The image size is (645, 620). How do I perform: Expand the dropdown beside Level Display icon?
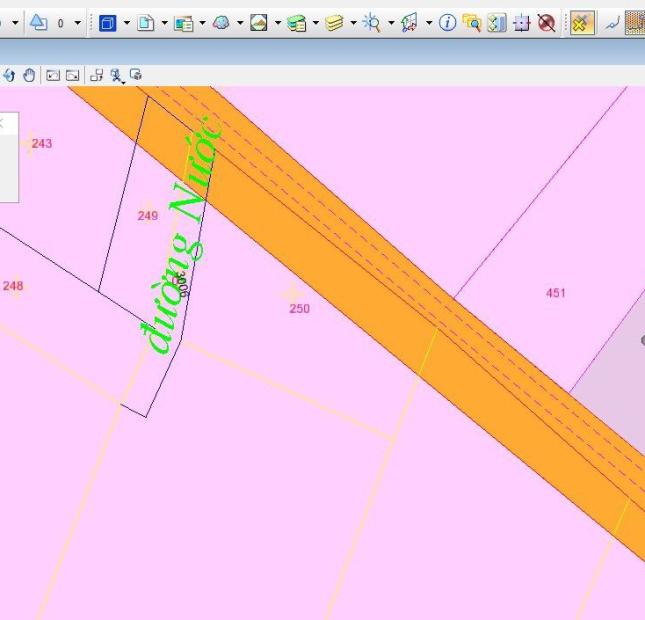(353, 23)
